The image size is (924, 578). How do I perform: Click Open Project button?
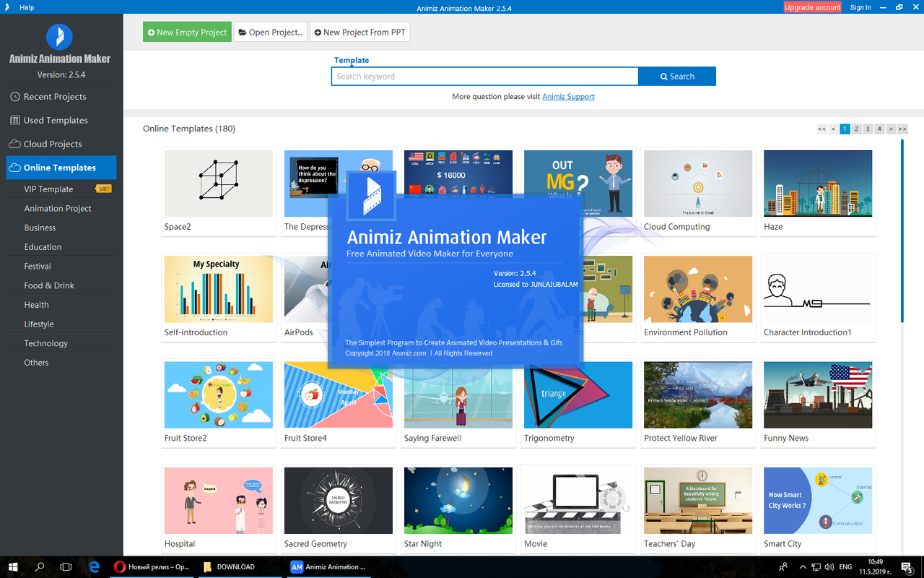click(270, 33)
